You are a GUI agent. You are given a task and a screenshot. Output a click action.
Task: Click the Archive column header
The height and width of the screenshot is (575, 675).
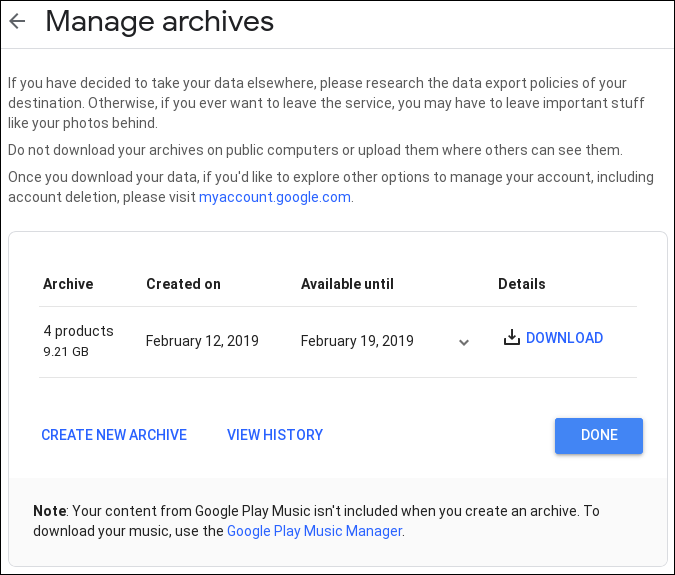click(68, 284)
